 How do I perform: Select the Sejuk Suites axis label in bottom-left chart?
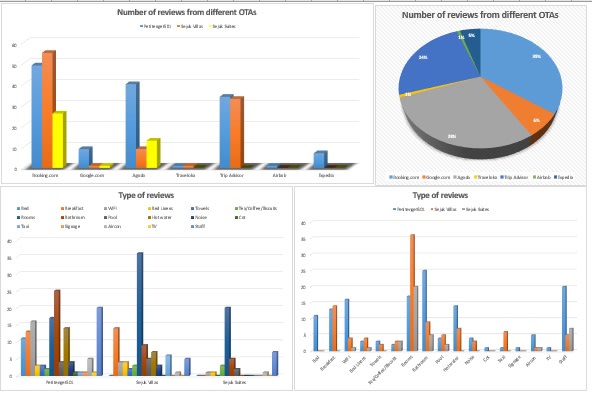(234, 382)
